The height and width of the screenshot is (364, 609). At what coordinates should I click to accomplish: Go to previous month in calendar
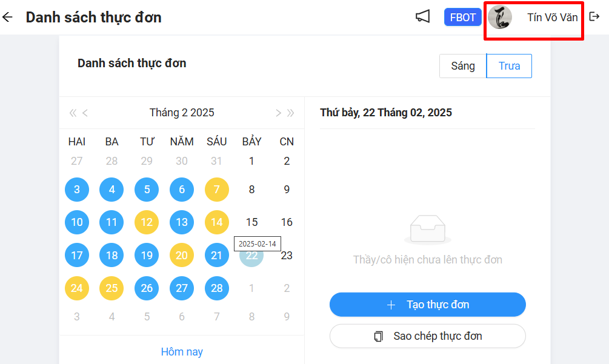[x=85, y=113]
